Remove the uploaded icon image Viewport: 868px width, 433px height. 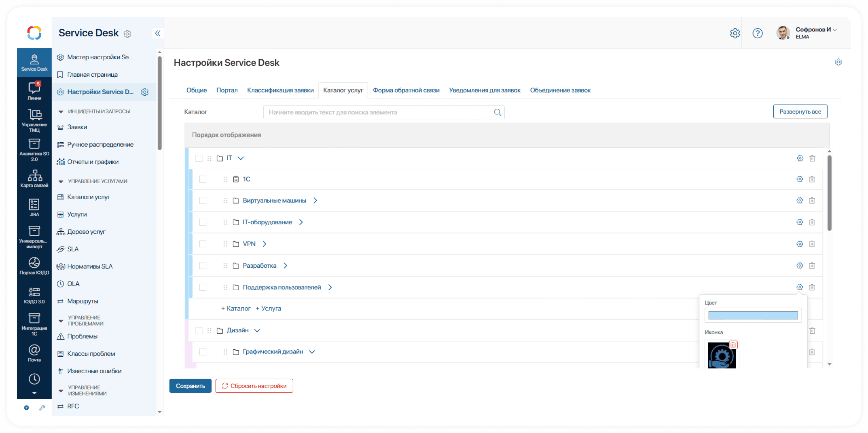pos(733,345)
